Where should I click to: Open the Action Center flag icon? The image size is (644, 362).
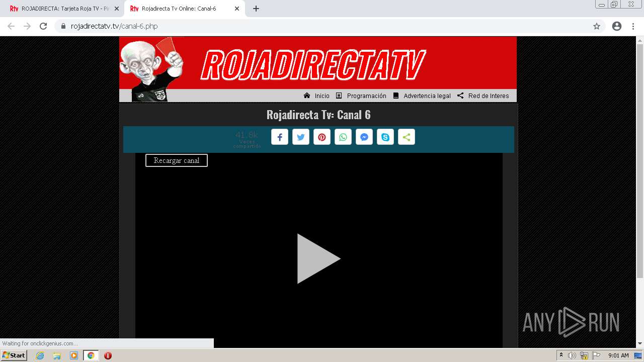click(596, 355)
